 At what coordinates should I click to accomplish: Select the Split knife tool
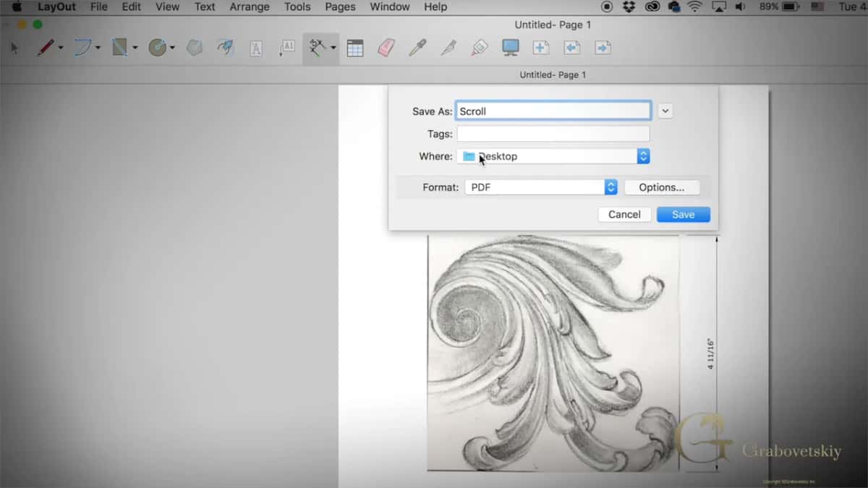coord(448,48)
